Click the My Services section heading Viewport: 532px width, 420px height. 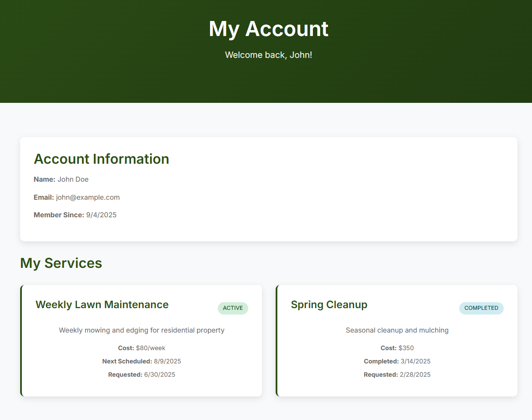click(61, 263)
